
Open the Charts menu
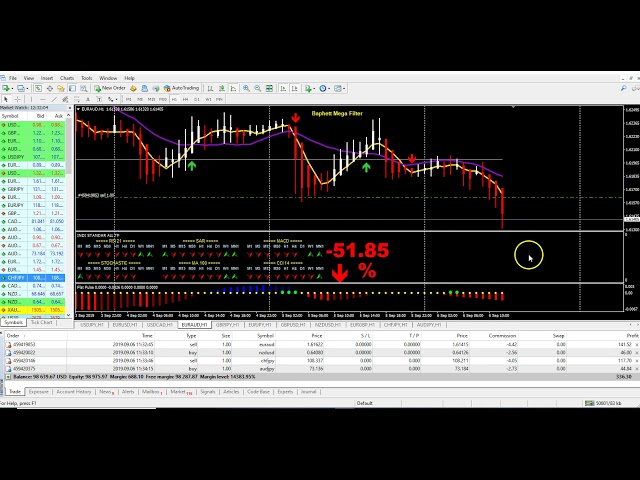point(67,78)
